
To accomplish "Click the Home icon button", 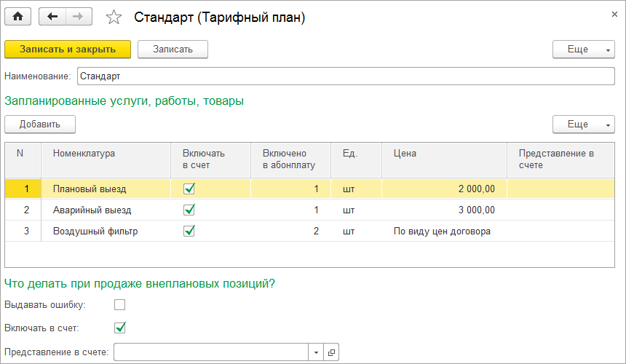I will click(x=18, y=17).
